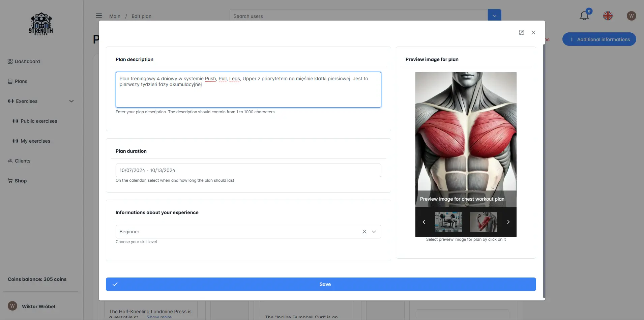Click the left arrow in image carousel
Image resolution: width=644 pixels, height=320 pixels.
coord(423,222)
